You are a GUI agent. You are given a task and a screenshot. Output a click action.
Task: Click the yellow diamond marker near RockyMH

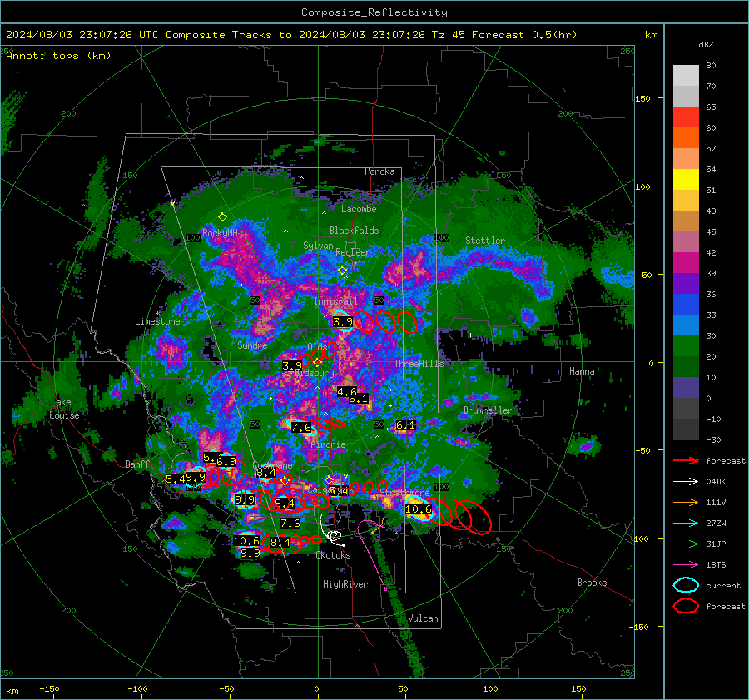click(x=222, y=217)
